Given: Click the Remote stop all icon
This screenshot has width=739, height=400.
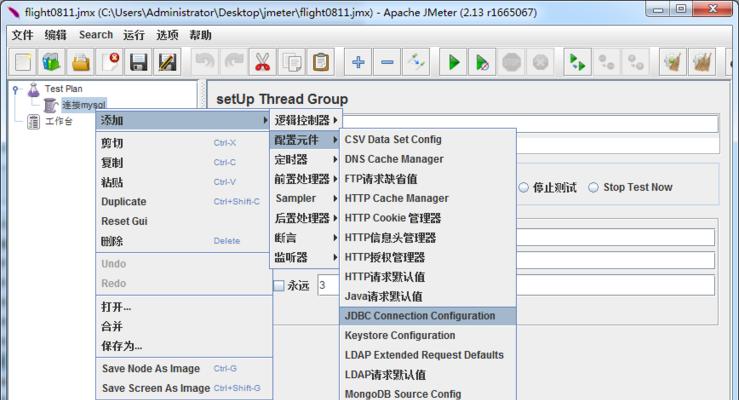Looking at the screenshot, I should click(607, 62).
